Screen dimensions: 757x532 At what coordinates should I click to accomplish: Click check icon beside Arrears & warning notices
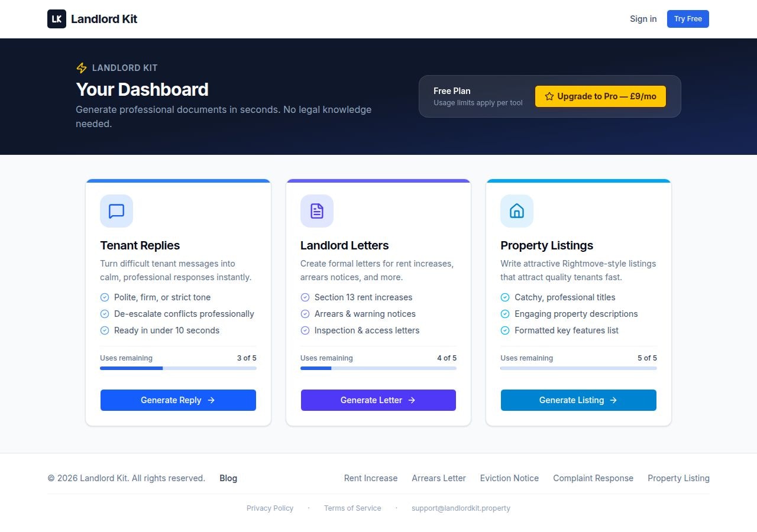305,314
